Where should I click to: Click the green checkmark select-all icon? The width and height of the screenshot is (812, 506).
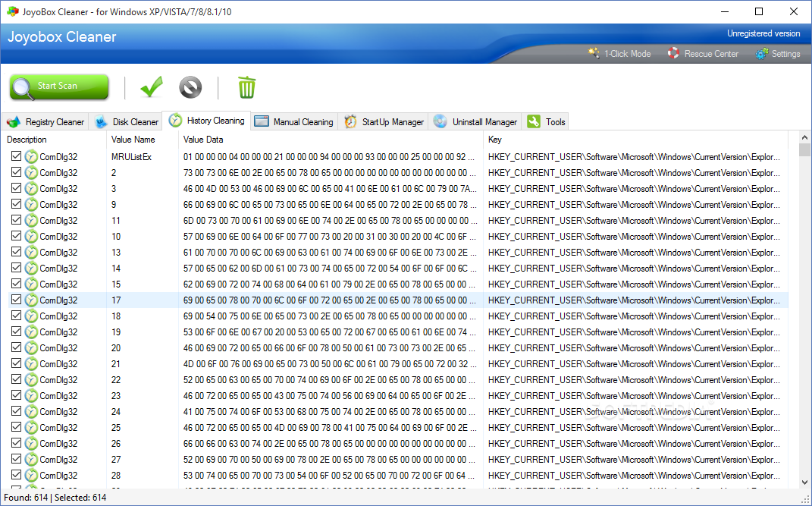tap(152, 87)
